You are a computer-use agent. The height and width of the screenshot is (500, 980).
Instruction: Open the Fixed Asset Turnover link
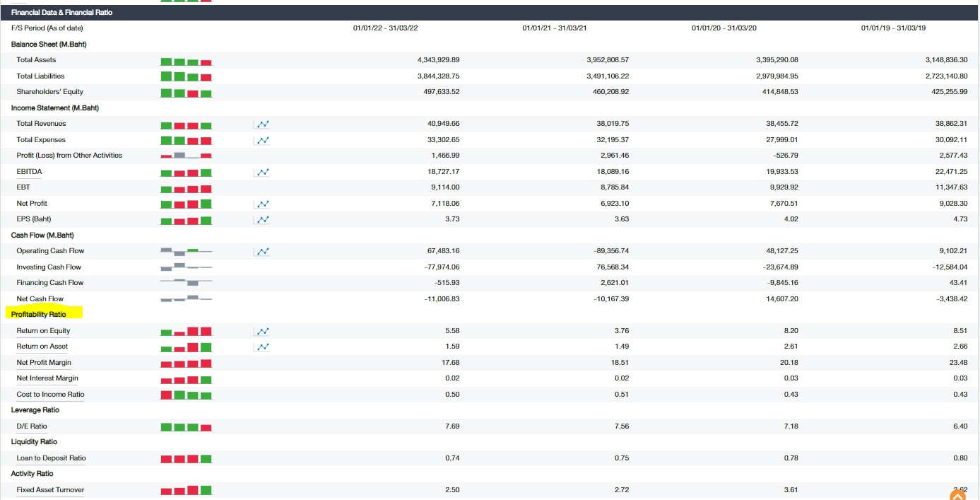point(49,489)
